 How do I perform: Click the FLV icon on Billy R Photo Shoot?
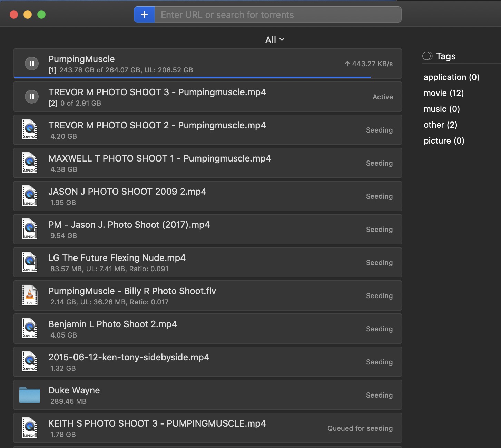30,295
